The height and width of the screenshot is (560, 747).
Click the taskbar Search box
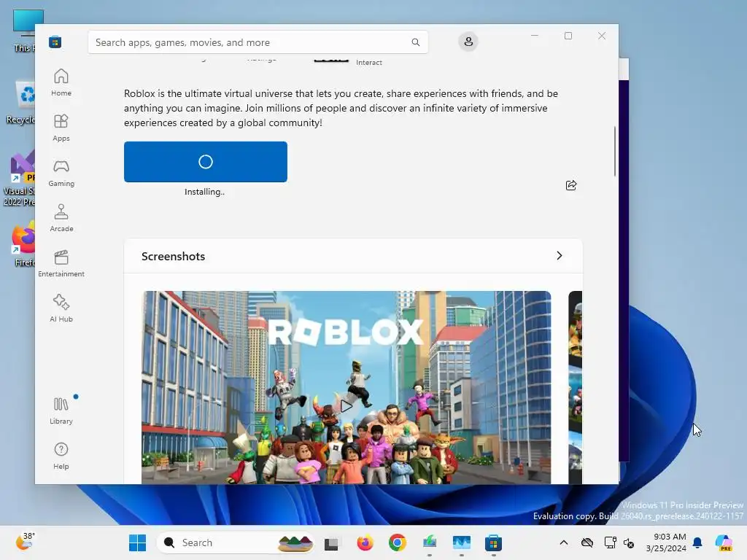coord(236,542)
